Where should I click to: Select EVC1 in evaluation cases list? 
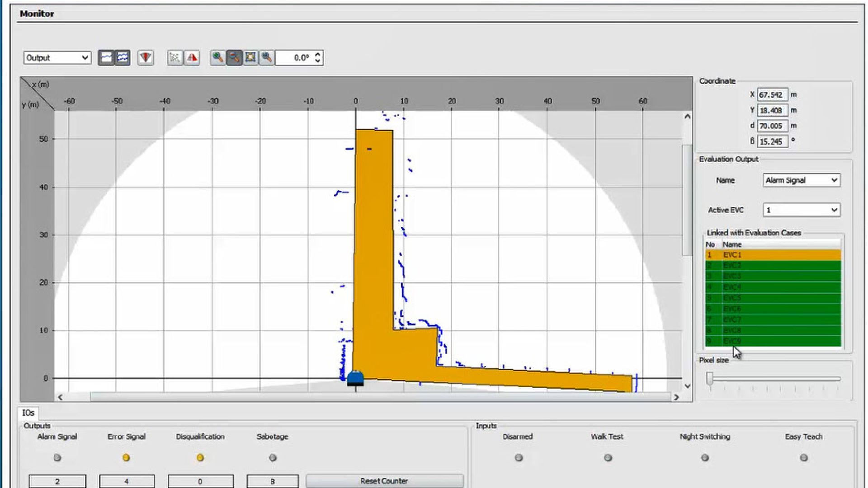coord(773,255)
